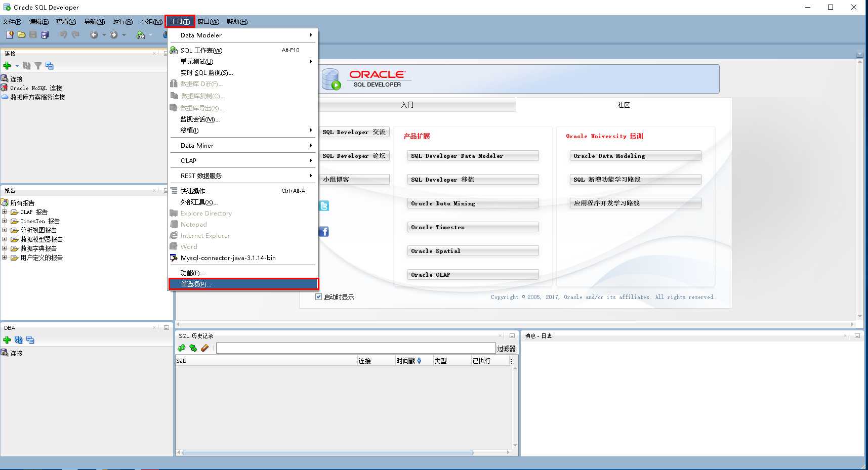Open the 文件(F) menu
Screen dimensions: 868x470
click(12, 21)
